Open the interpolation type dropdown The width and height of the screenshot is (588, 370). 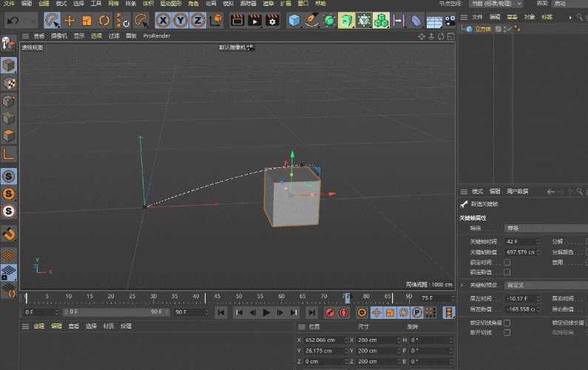pyautogui.click(x=546, y=228)
